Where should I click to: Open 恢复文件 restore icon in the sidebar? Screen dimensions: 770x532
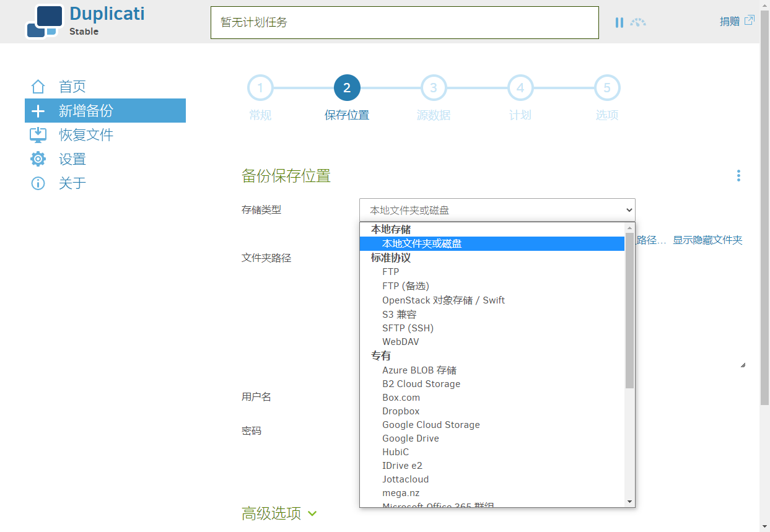pyautogui.click(x=38, y=135)
